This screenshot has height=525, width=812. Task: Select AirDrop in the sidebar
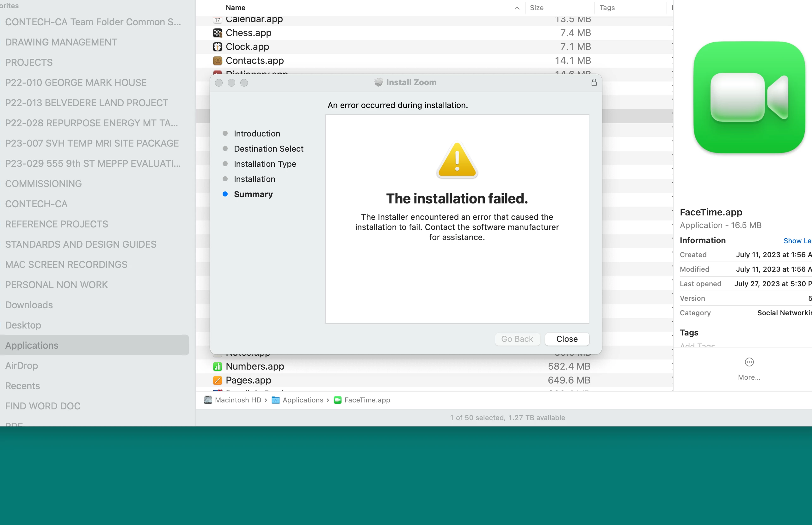22,365
